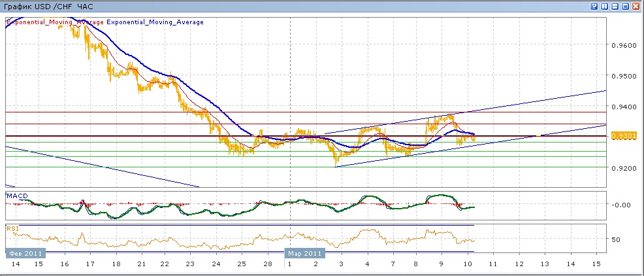Click the vertical split window icon
The width and height of the screenshot is (644, 276).
pyautogui.click(x=605, y=6)
